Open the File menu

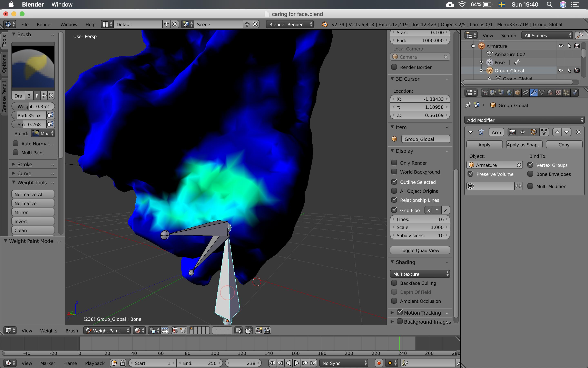[x=25, y=24]
